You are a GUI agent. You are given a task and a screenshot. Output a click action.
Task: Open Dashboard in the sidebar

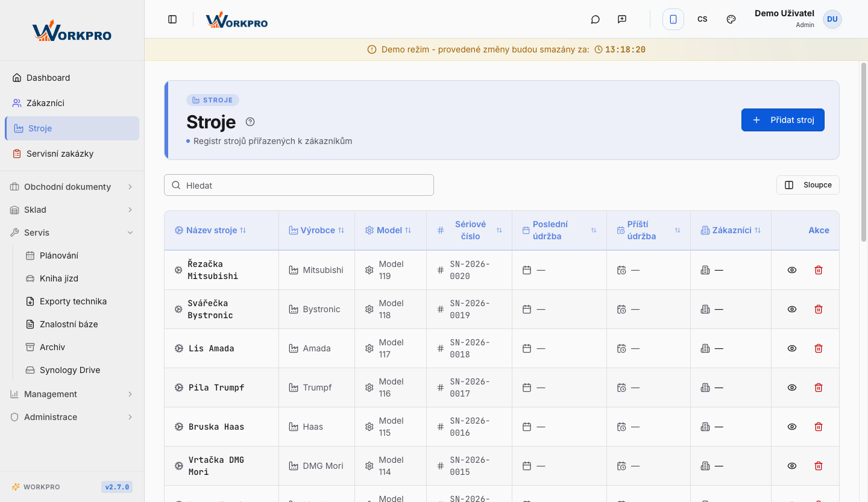[x=72, y=78]
